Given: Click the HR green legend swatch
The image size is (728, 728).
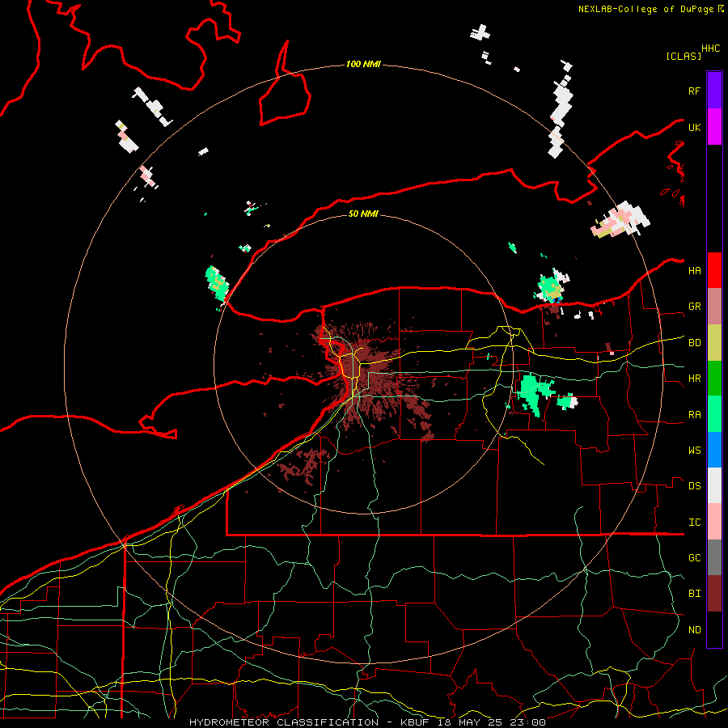Looking at the screenshot, I should pyautogui.click(x=714, y=379).
